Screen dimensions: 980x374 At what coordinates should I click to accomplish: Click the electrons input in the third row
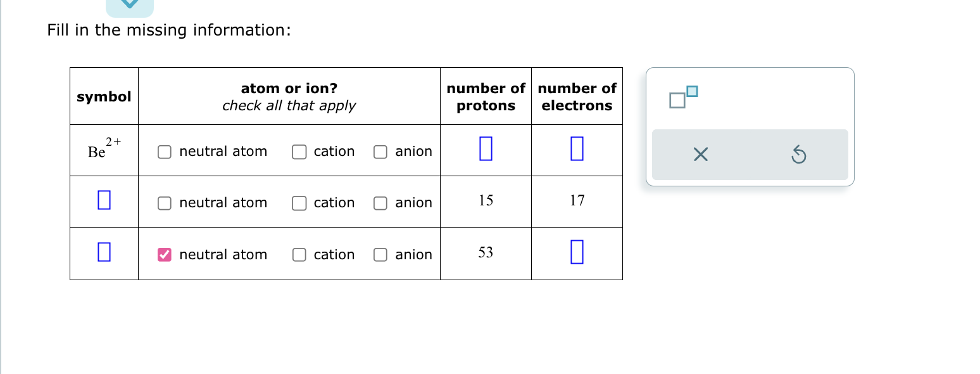577,253
